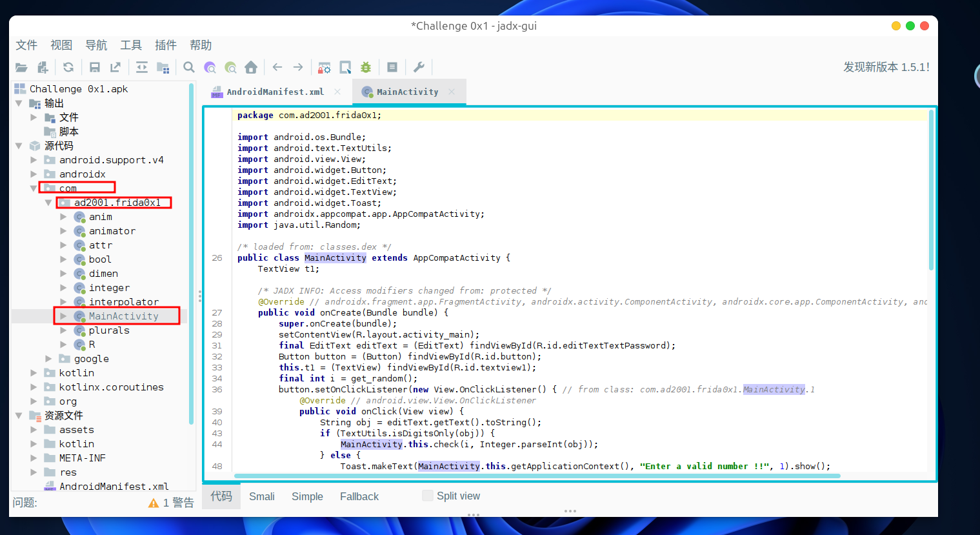This screenshot has width=980, height=535.
Task: Click the home icon in toolbar
Action: (x=251, y=67)
